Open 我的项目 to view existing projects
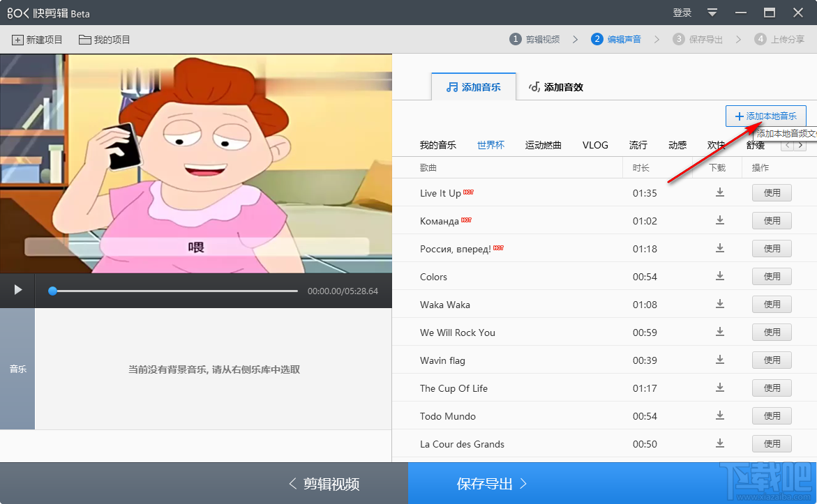The image size is (817, 504). coord(103,40)
